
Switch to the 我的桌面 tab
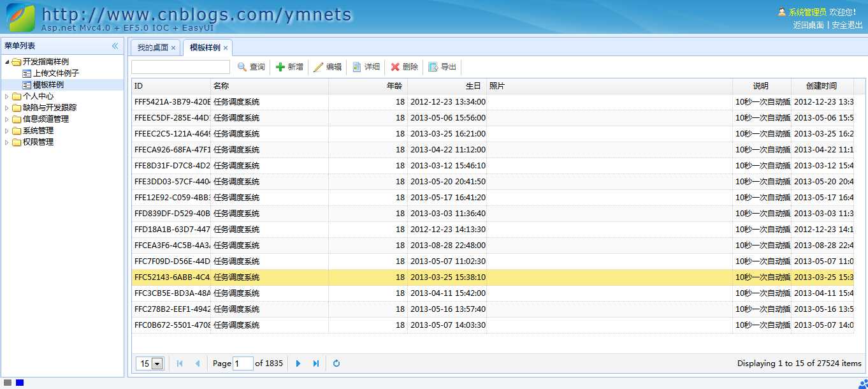(x=153, y=48)
